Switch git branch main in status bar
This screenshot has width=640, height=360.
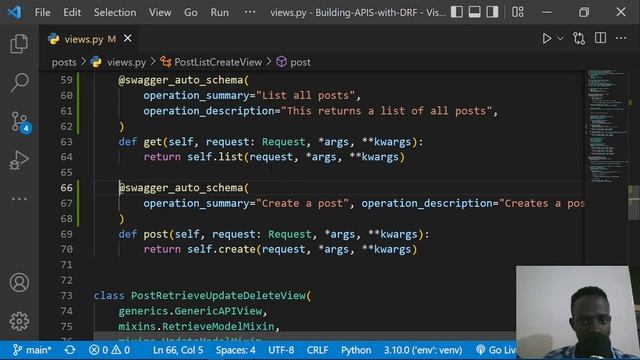tap(32, 350)
